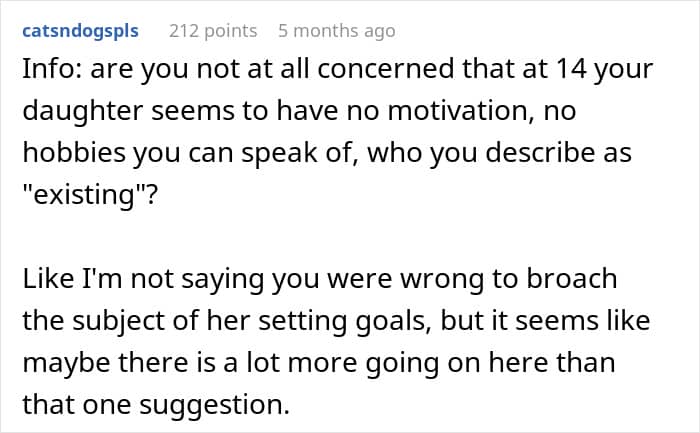
Task: Click the word suggestion at comment end
Action: click(214, 405)
